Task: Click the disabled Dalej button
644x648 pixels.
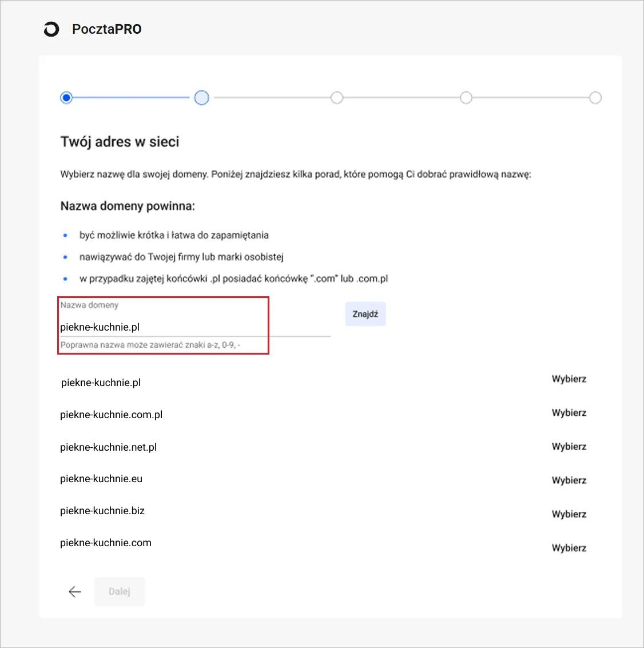Action: point(120,591)
